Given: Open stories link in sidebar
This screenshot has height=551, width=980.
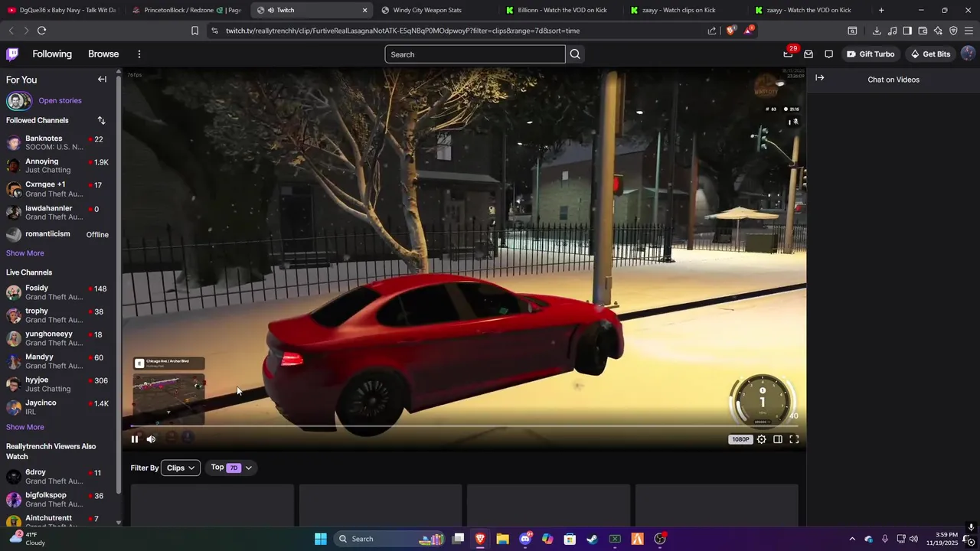Looking at the screenshot, I should pyautogui.click(x=60, y=101).
